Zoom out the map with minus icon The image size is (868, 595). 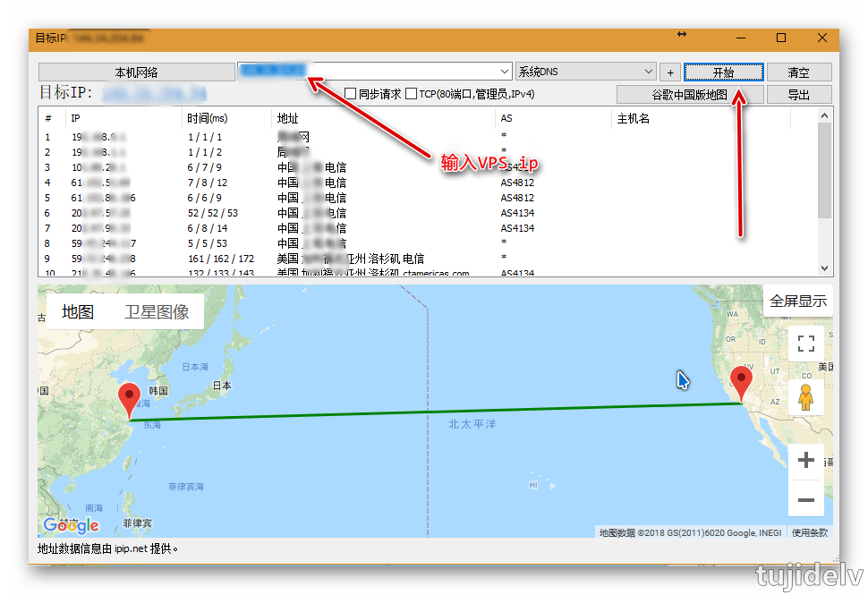point(805,499)
